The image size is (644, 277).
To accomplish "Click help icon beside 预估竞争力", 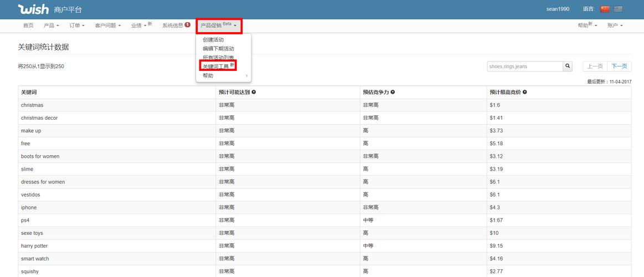I will [x=393, y=92].
